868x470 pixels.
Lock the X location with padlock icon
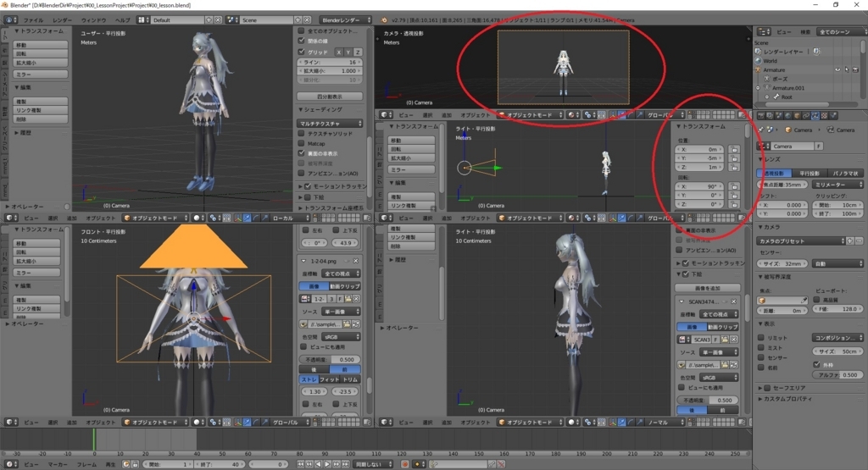point(734,149)
